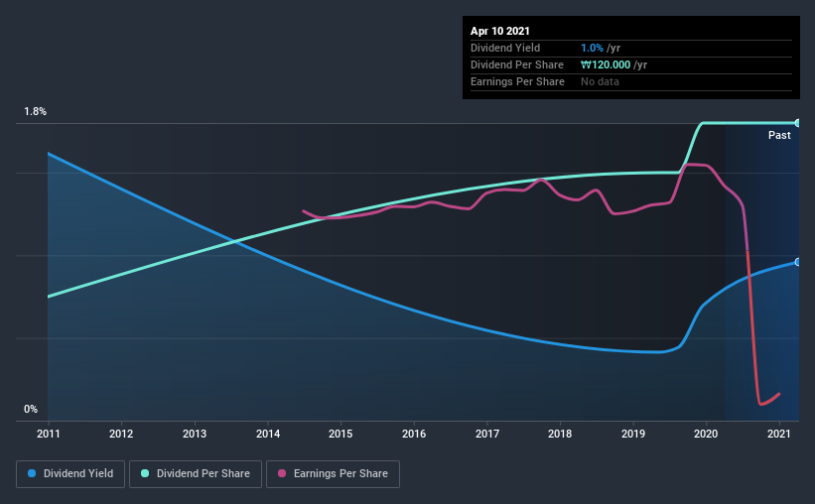815x504 pixels.
Task: Toggle the Earnings Per Share legend button
Action: (333, 474)
